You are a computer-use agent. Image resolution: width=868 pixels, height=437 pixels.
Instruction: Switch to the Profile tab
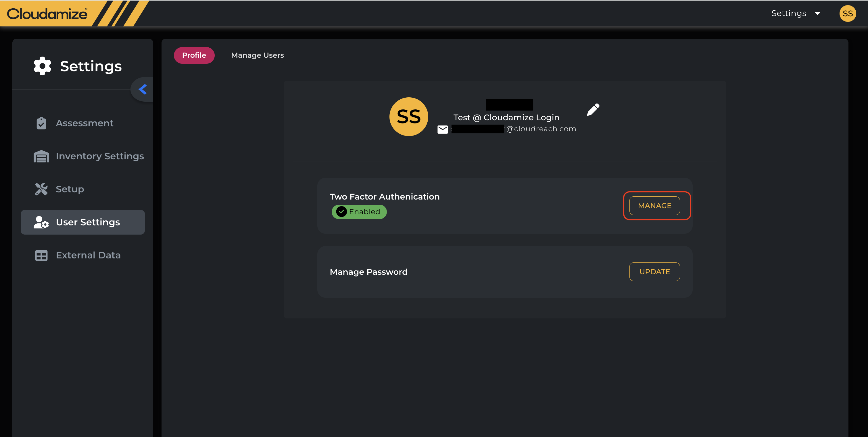(194, 55)
